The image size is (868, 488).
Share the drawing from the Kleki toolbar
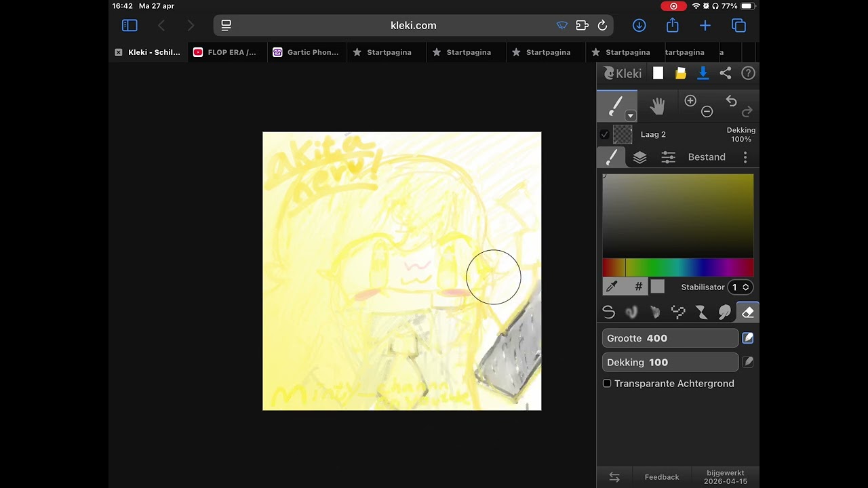(726, 73)
